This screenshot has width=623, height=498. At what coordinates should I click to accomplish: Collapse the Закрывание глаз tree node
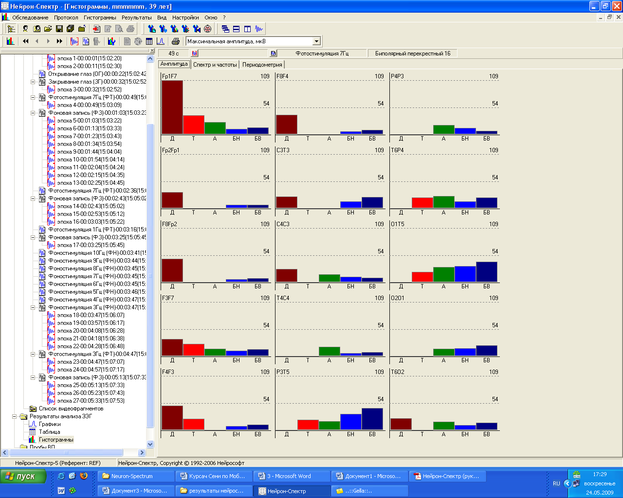(31, 81)
